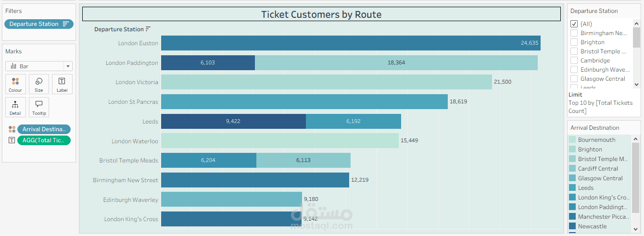Click the text label icon beside AGG pill
Image resolution: width=644 pixels, height=236 pixels.
12,140
